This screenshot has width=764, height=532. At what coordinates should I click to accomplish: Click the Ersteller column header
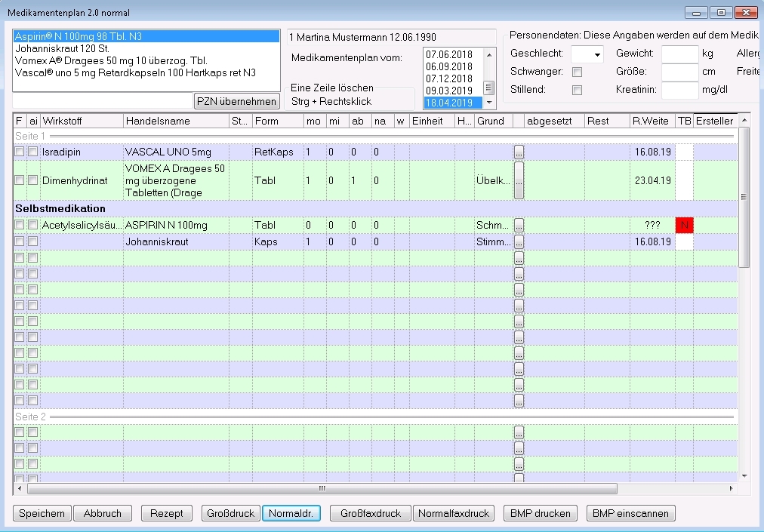[x=715, y=121]
